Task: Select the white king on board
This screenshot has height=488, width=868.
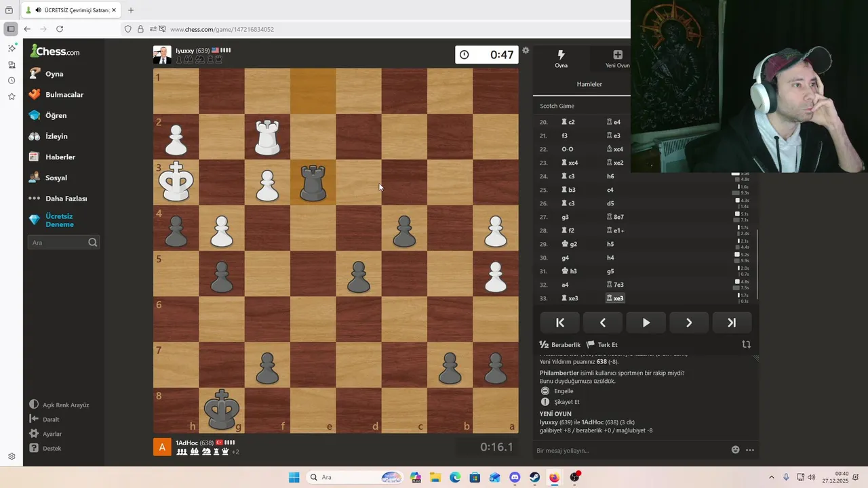Action: pos(176,182)
